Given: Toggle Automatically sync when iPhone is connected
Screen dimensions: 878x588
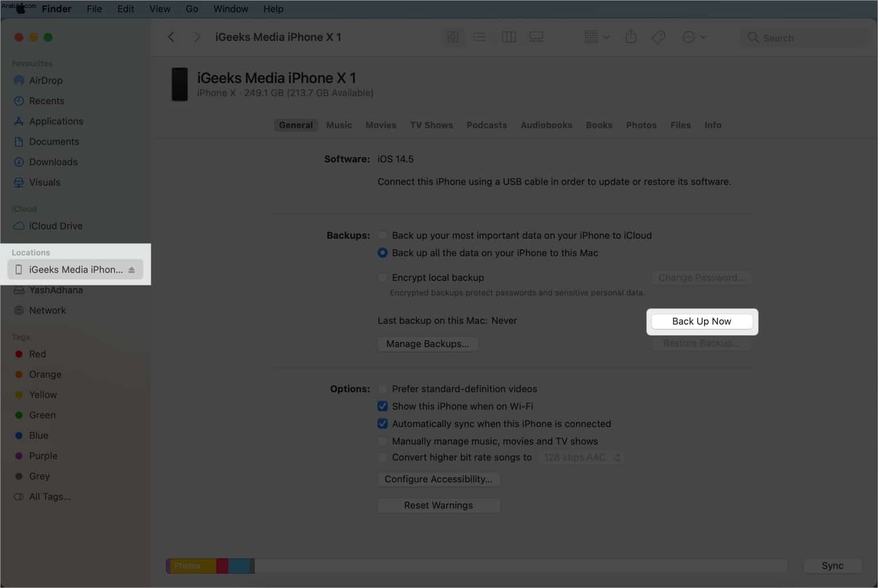Looking at the screenshot, I should click(382, 424).
